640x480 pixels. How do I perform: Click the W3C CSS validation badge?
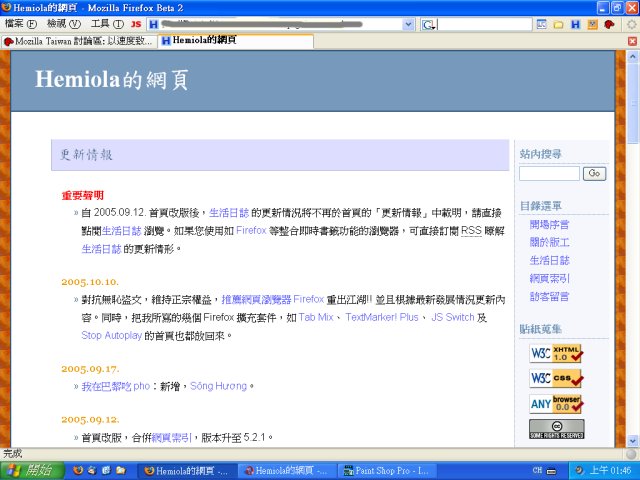[x=556, y=378]
